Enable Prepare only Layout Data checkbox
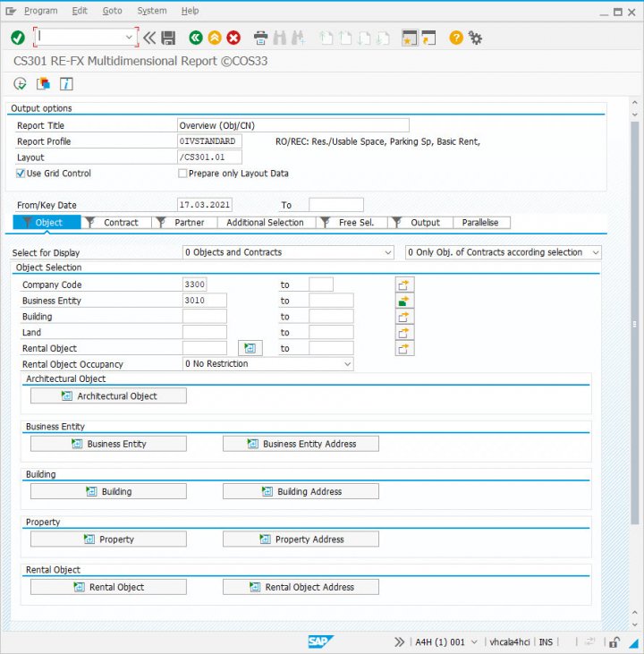The width and height of the screenshot is (644, 654). [183, 174]
